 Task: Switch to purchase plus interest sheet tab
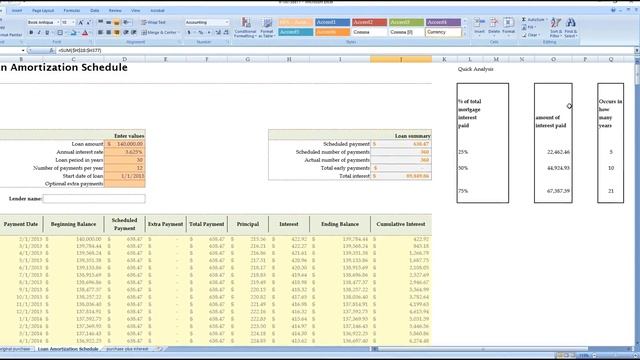click(127, 349)
